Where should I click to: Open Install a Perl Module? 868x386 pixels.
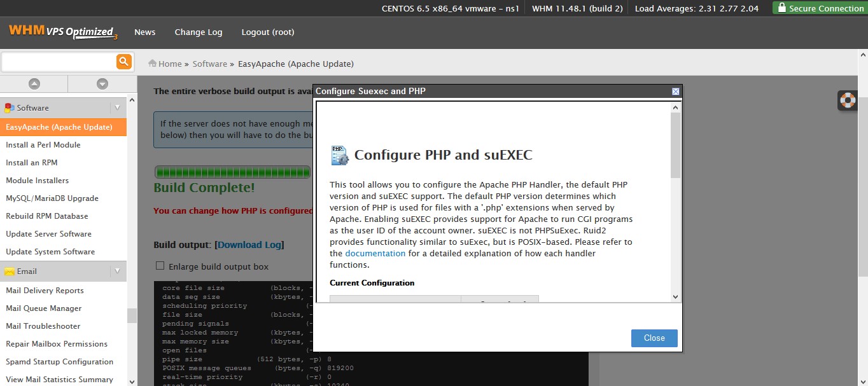click(43, 145)
